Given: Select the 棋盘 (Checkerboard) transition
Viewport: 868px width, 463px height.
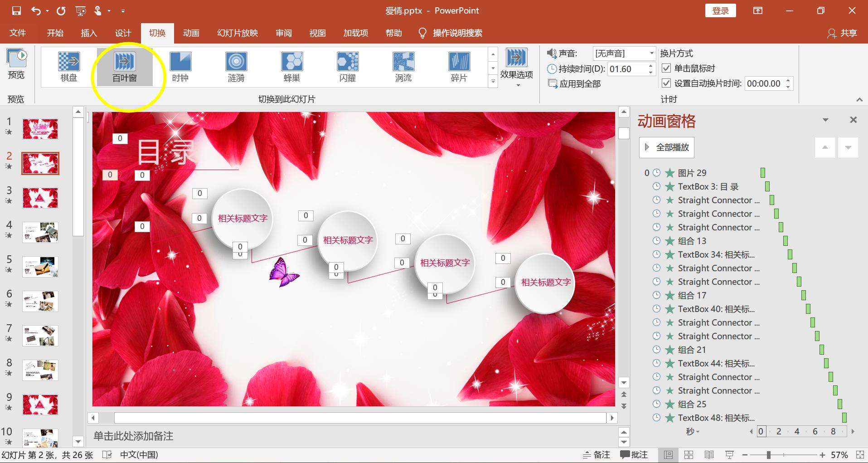Looking at the screenshot, I should (69, 67).
